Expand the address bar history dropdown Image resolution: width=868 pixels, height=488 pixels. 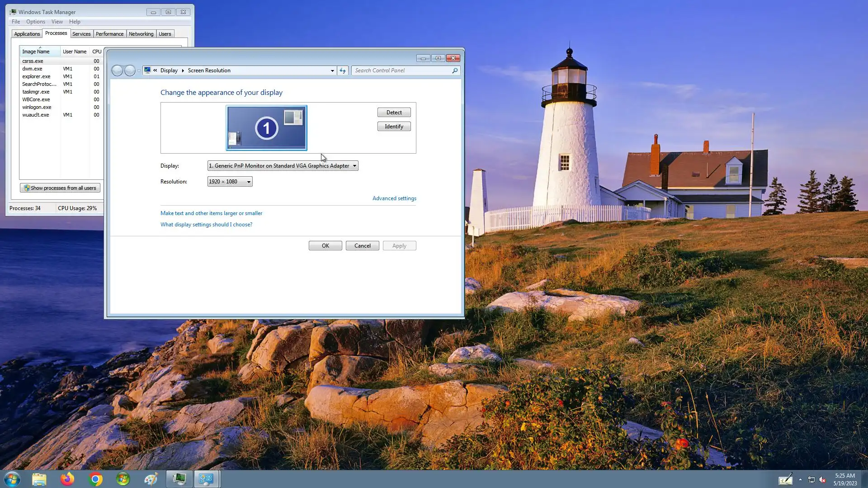click(x=332, y=70)
